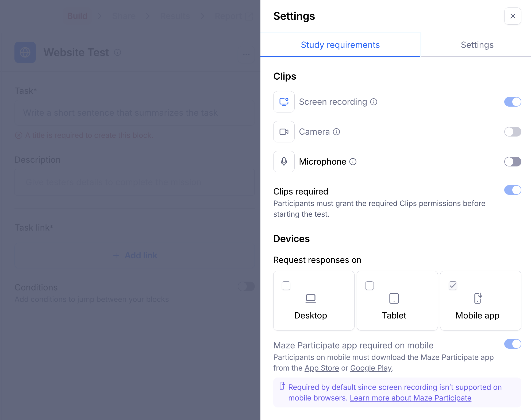The image size is (531, 420).
Task: Turn on the Microphone toggle
Action: tap(512, 162)
